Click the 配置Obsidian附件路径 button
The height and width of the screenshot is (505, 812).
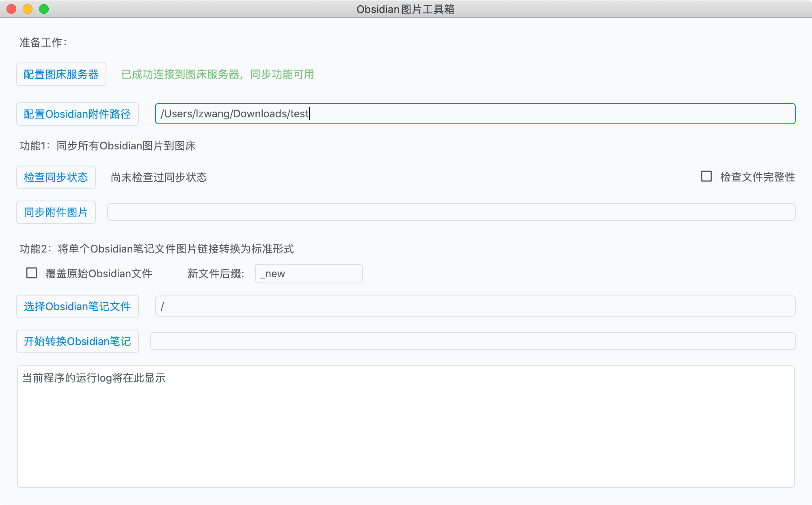(x=77, y=114)
